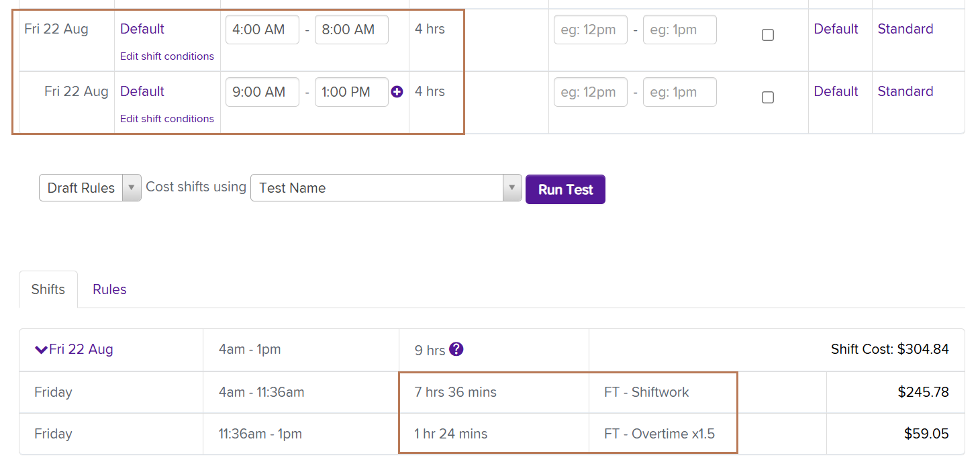Click the help question mark next to 9 hrs
The width and height of the screenshot is (980, 464).
pos(456,349)
